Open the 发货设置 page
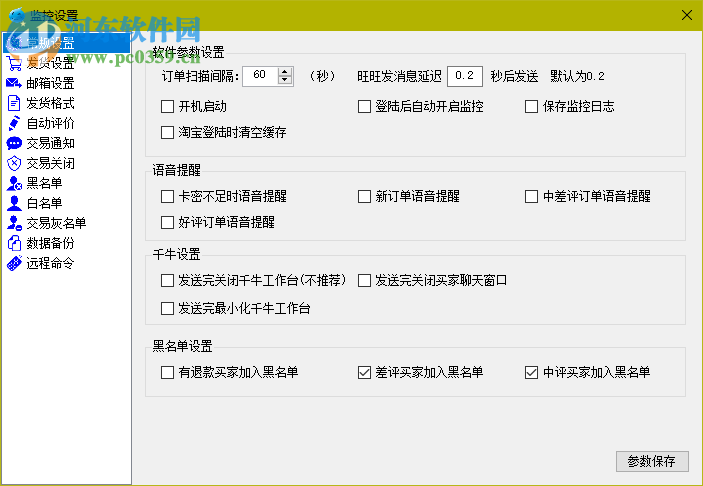The image size is (703, 486). coord(50,64)
